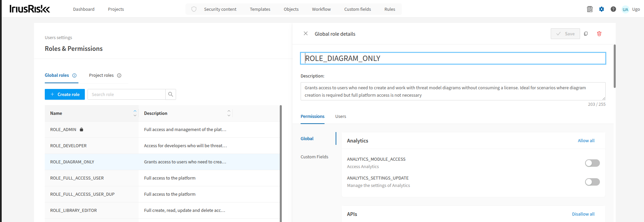Image resolution: width=644 pixels, height=222 pixels.
Task: Click the IriusRisk logo
Action: pos(30,9)
